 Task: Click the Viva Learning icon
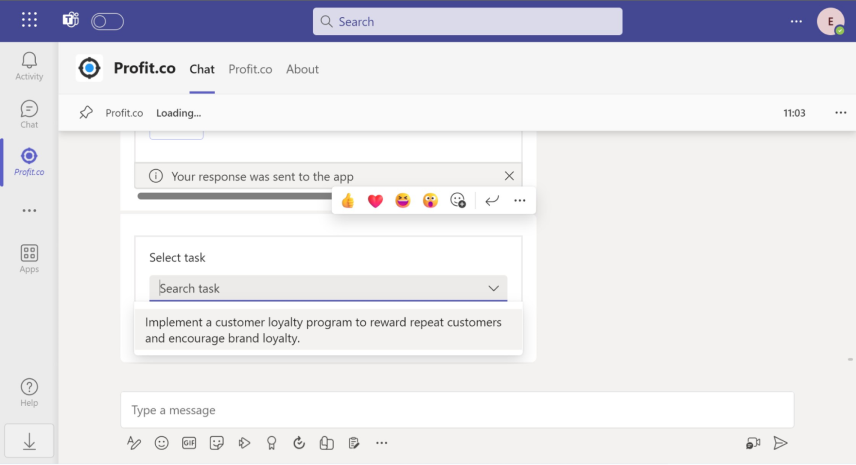326,443
